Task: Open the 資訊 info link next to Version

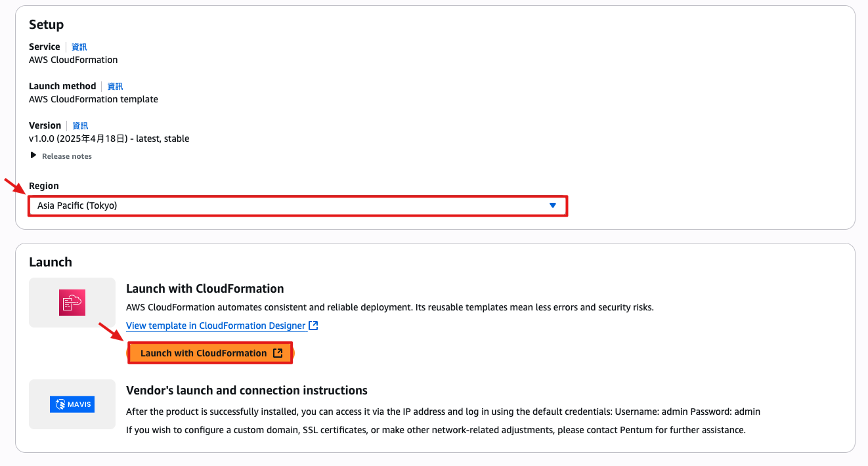Action: click(x=80, y=126)
